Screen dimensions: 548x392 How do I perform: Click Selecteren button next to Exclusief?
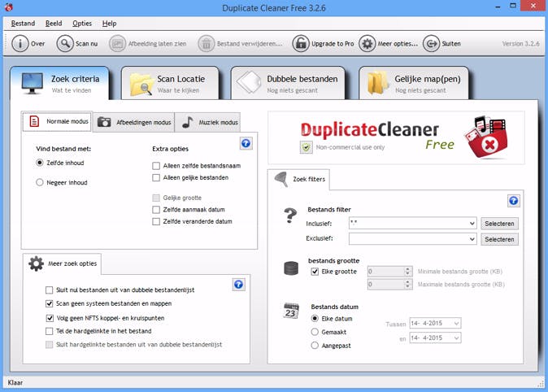tap(499, 240)
